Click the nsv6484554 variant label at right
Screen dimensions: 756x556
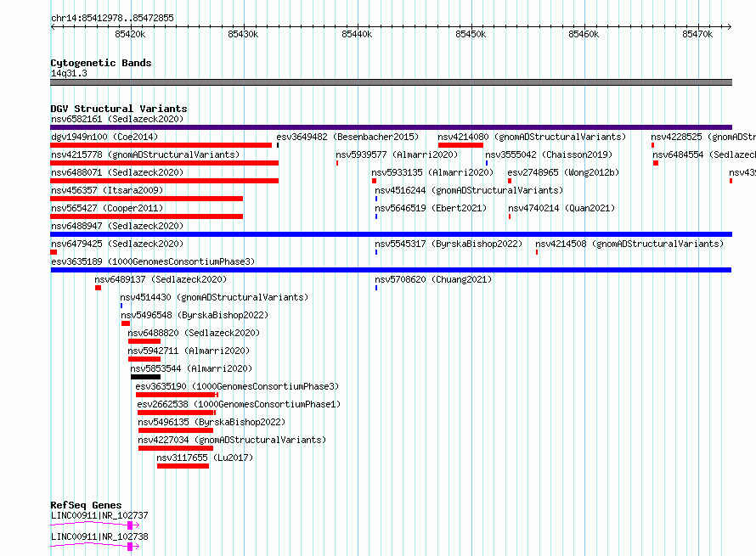pyautogui.click(x=704, y=154)
